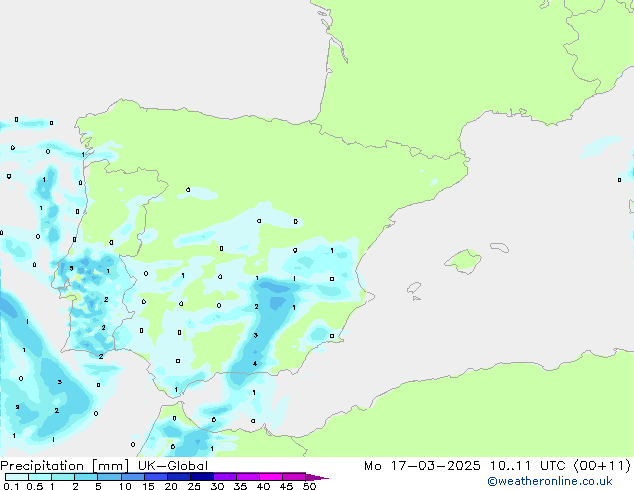The image size is (634, 490).
Task: Click the Mallorca island on the map
Action: [463, 261]
